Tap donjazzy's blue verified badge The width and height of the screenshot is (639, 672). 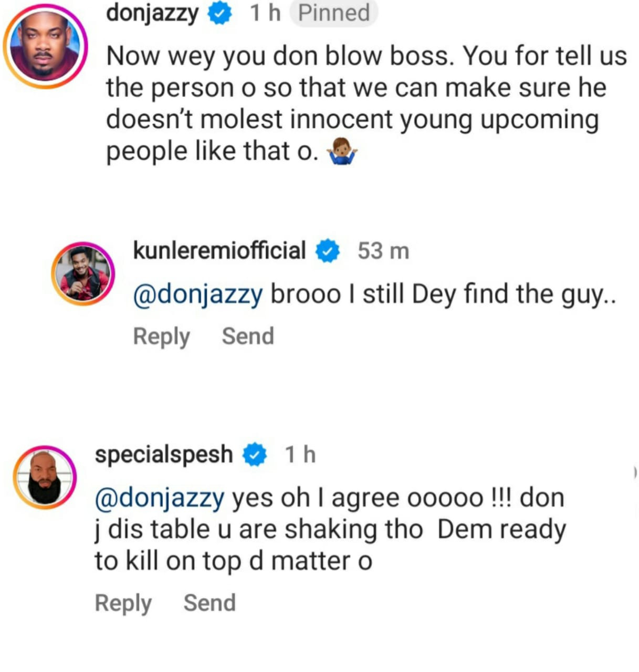pos(221,14)
